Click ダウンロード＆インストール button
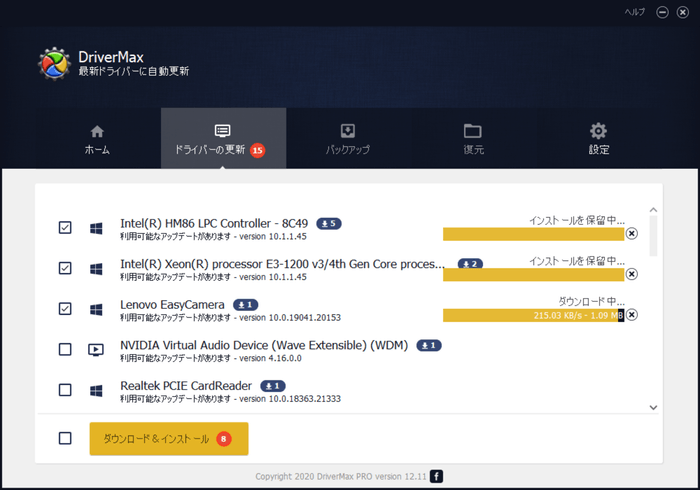Image resolution: width=700 pixels, height=490 pixels. pos(169,439)
